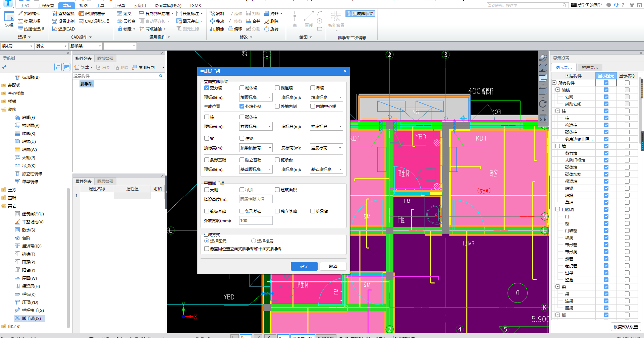Open the 墙顶标高 dropdown
This screenshot has width=644, height=338.
click(x=256, y=97)
